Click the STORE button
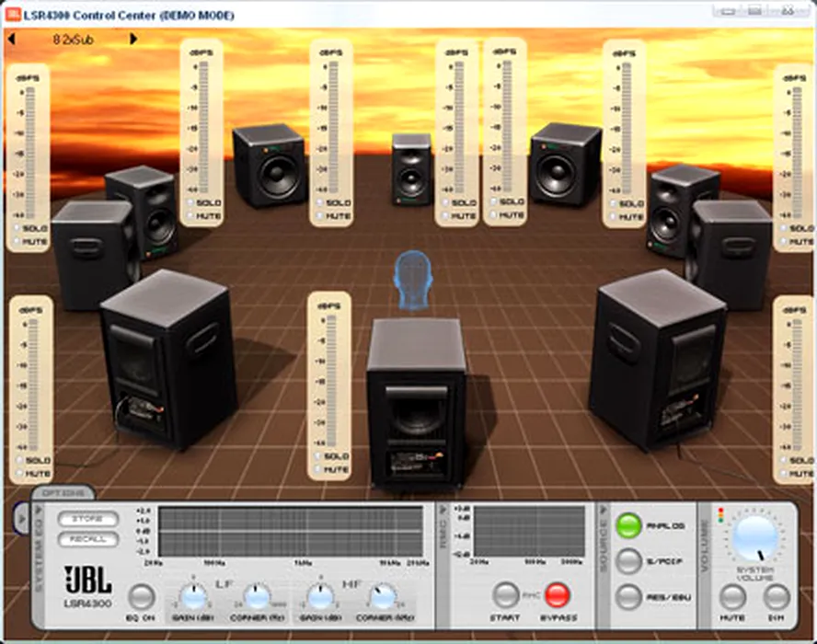This screenshot has width=817, height=644. pos(88,520)
